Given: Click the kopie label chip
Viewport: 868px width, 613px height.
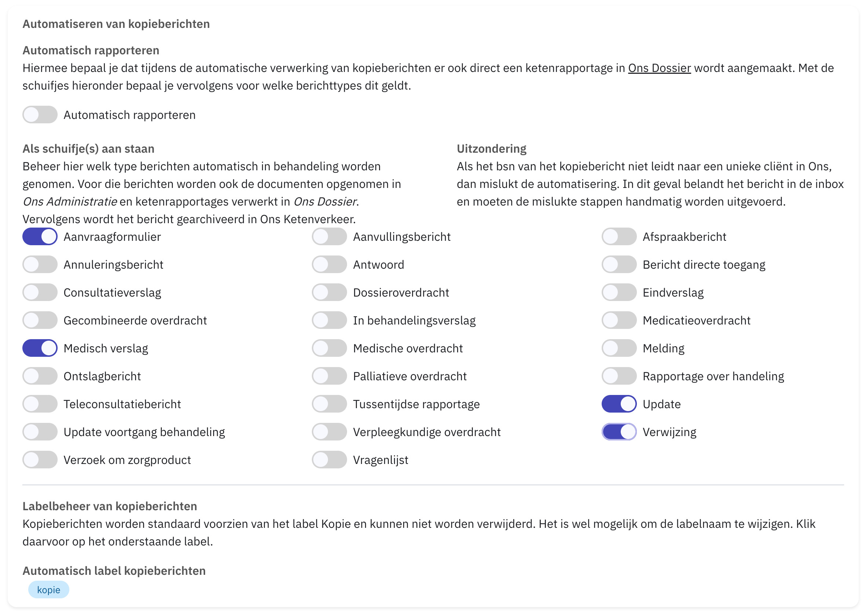Looking at the screenshot, I should (x=49, y=590).
